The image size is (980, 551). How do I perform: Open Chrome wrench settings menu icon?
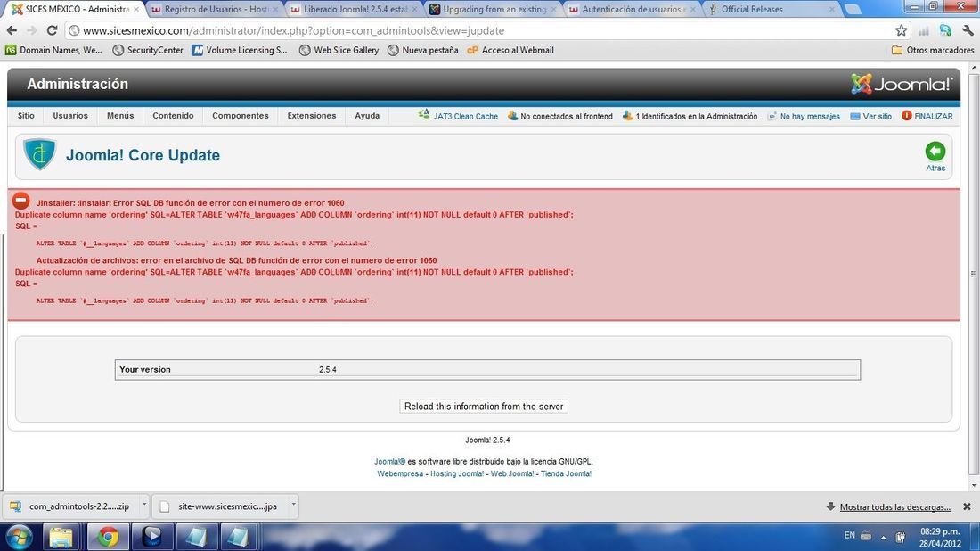pyautogui.click(x=967, y=30)
